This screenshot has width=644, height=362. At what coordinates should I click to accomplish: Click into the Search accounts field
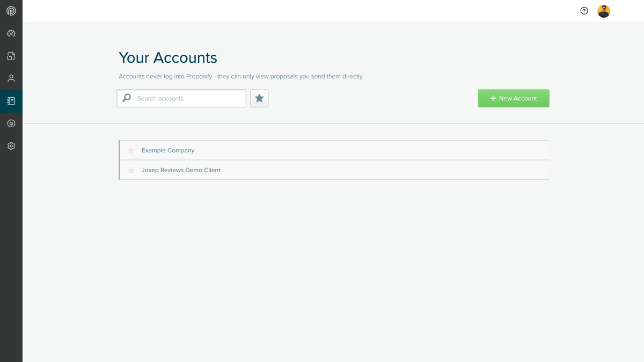(x=181, y=99)
